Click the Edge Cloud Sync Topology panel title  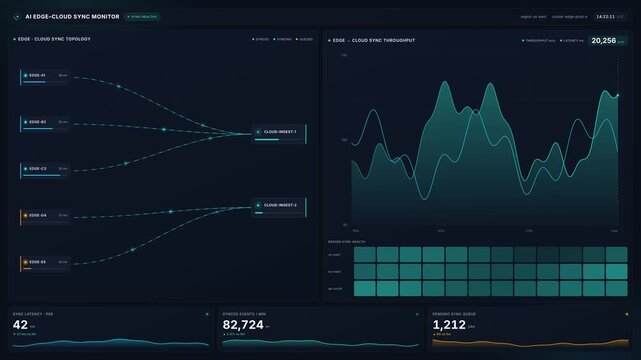(x=54, y=39)
